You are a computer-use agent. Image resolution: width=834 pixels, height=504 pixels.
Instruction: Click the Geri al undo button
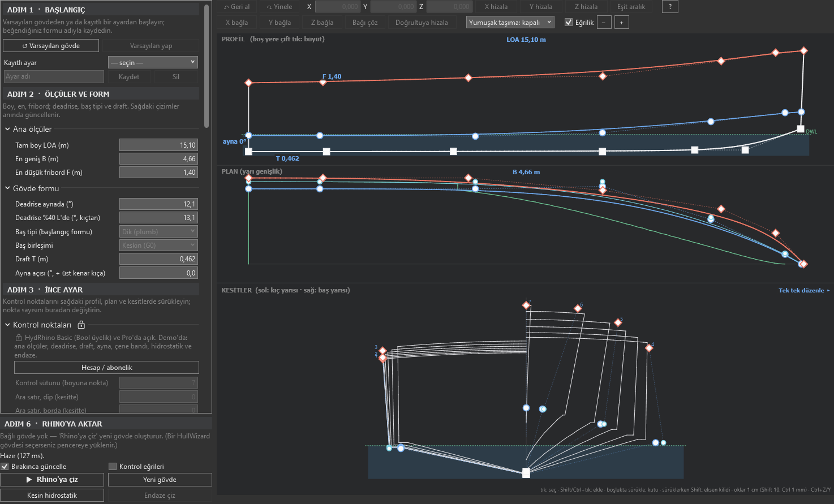237,7
